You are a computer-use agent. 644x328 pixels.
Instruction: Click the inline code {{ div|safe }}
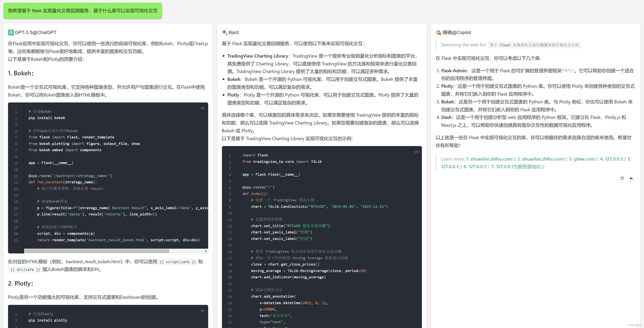(x=25, y=270)
